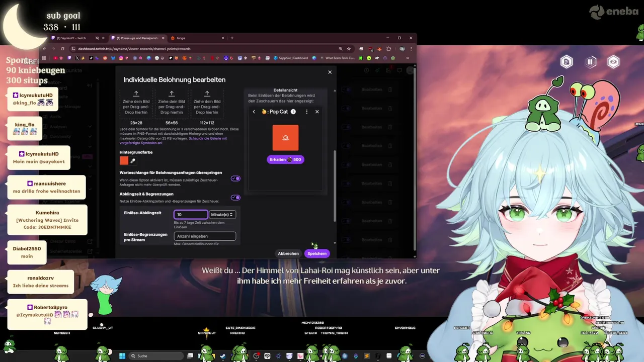Click the info icon beside Pop Cat
The height and width of the screenshot is (362, 644).
pos(293,112)
